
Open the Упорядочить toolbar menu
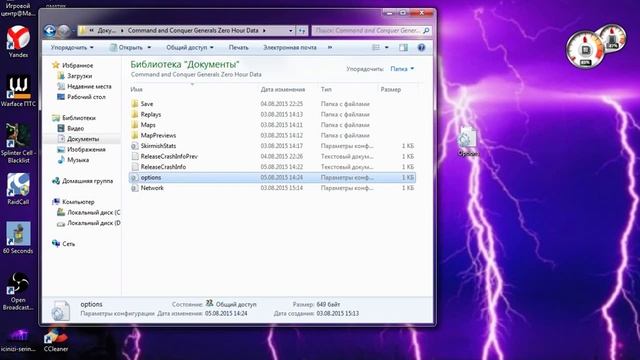pos(72,47)
